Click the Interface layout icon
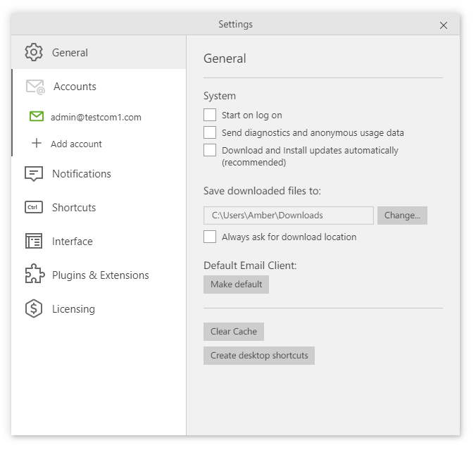The width and height of the screenshot is (476, 450). click(34, 242)
